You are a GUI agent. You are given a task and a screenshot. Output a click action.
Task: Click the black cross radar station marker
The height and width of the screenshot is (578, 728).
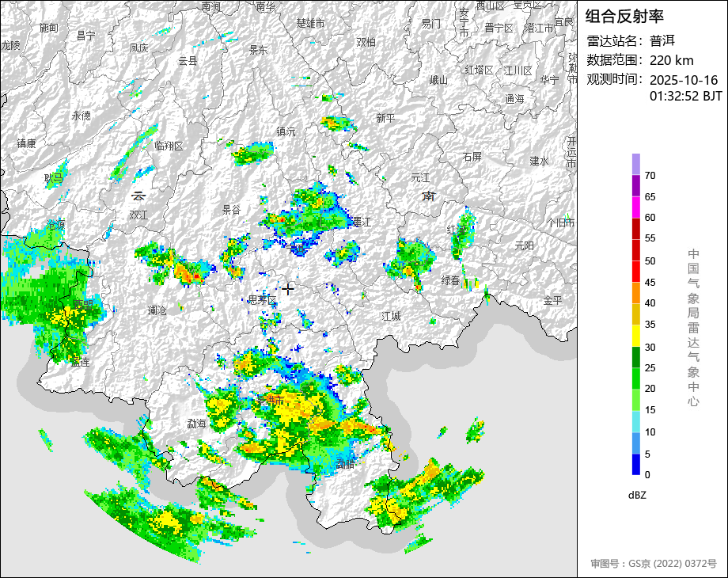[288, 289]
